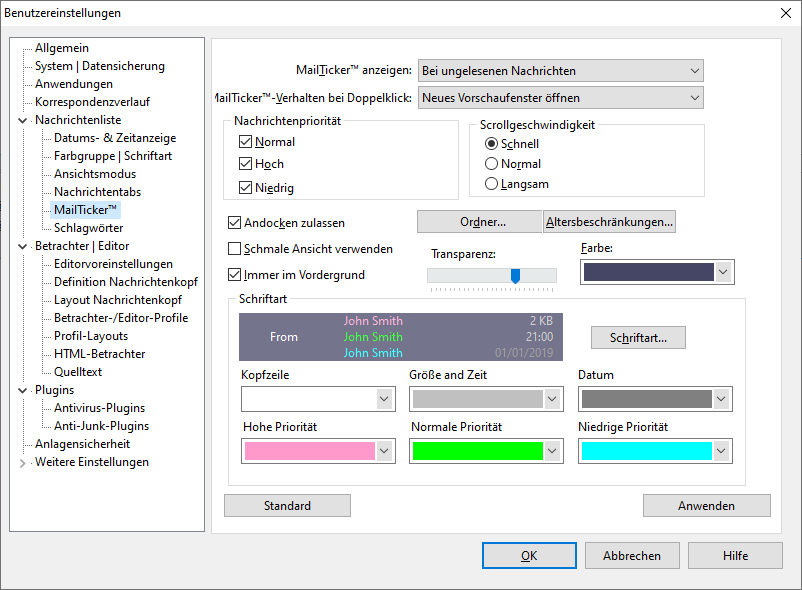Open HTML-Betrachter settings
The width and height of the screenshot is (802, 590).
pyautogui.click(x=100, y=354)
